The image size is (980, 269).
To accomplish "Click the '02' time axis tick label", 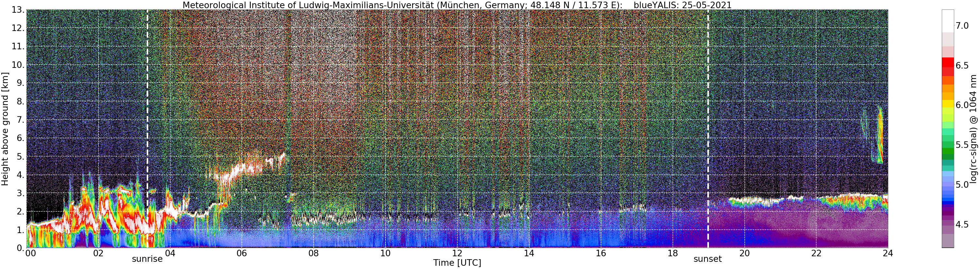I will pos(98,253).
